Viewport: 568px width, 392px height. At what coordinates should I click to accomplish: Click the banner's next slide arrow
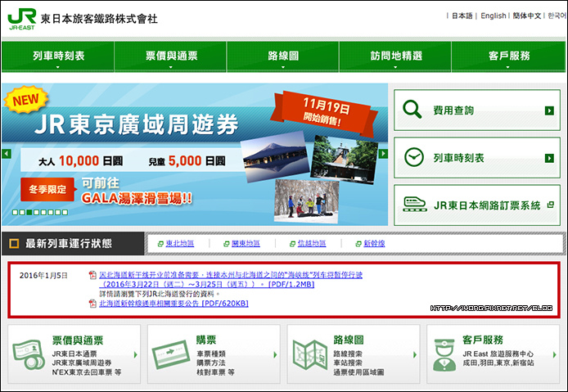point(383,154)
